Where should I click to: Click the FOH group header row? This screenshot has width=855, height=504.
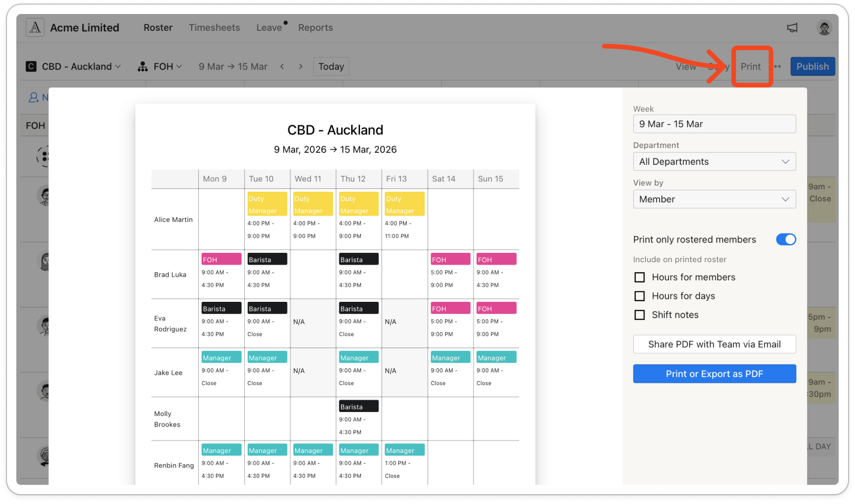coord(35,125)
